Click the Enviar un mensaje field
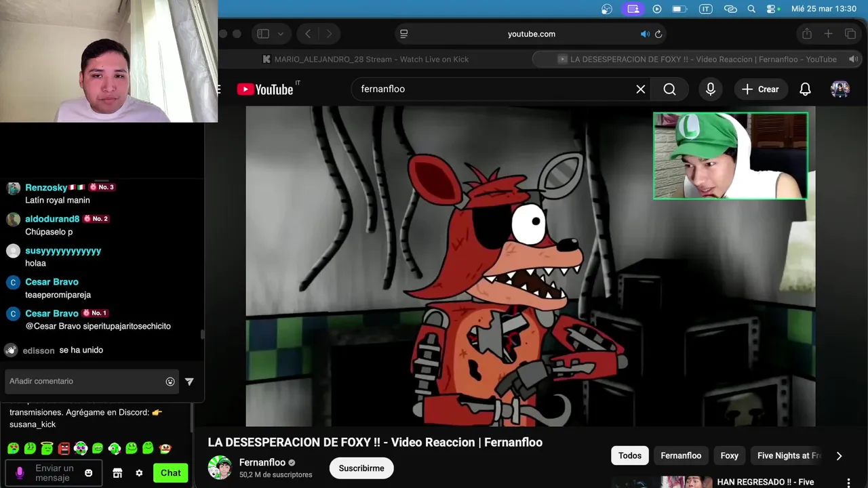This screenshot has height=488, width=868. click(x=54, y=472)
